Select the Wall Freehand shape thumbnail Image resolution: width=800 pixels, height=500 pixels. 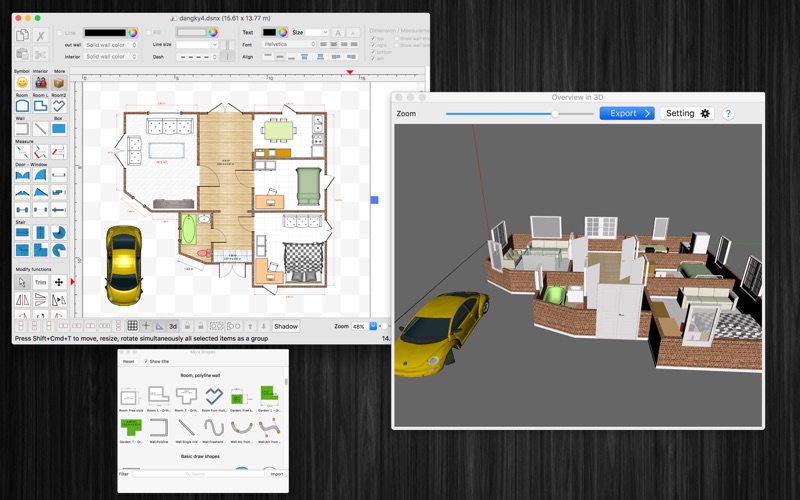coord(214,431)
